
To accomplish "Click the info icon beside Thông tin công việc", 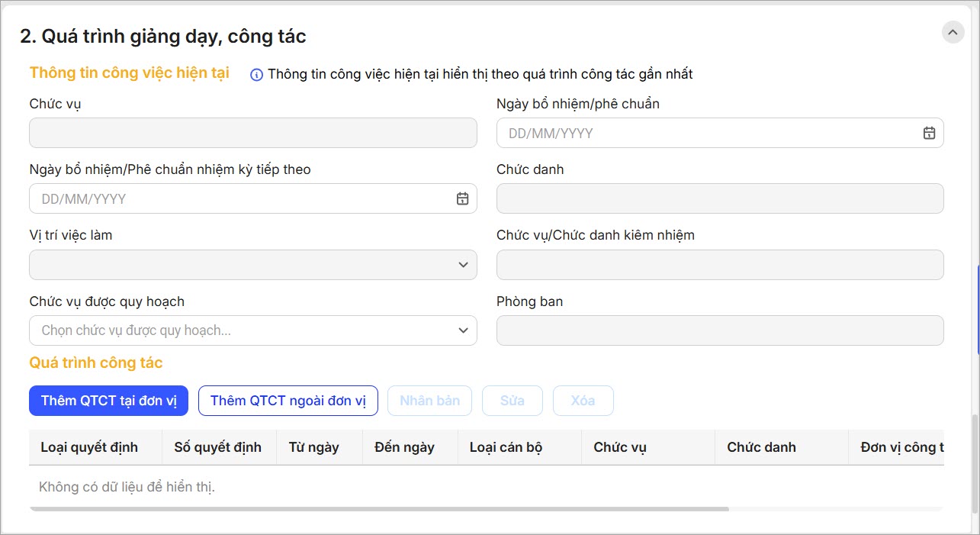I will (256, 75).
